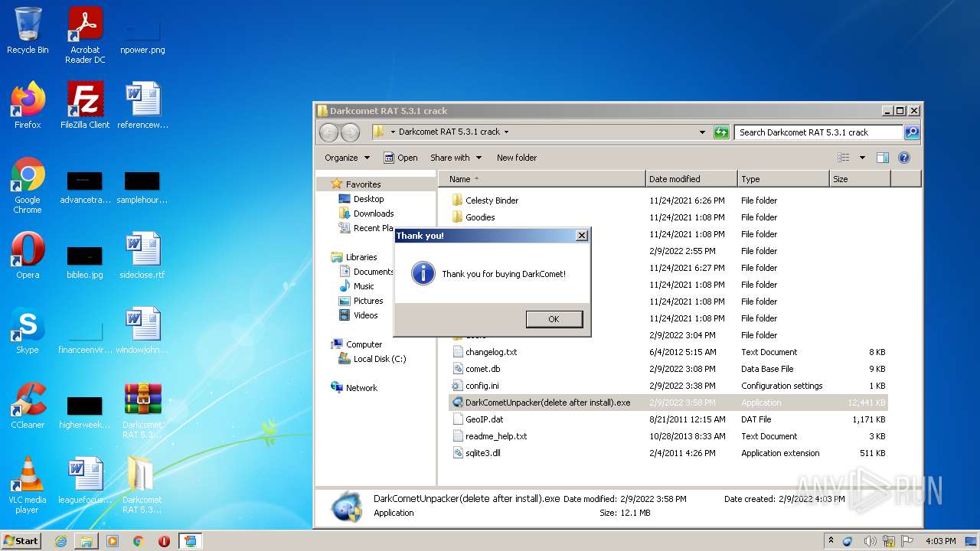Screen dimensions: 980x551
Task: Click the search magnifier icon
Action: (x=911, y=132)
